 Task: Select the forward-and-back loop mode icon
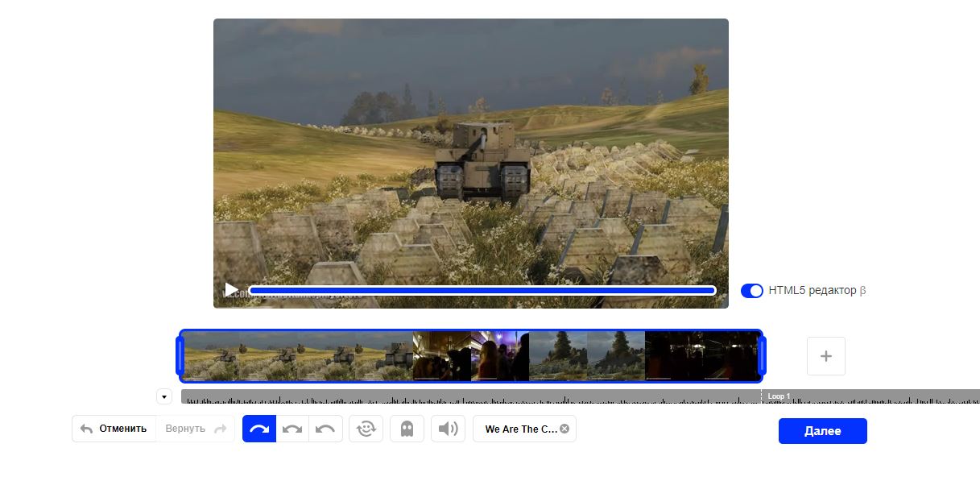click(x=292, y=429)
